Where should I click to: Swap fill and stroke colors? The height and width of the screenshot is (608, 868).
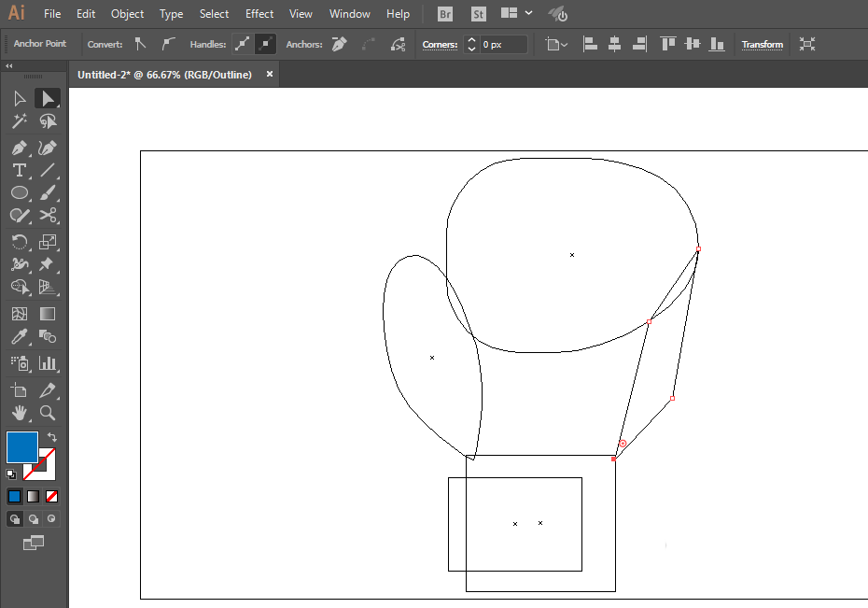52,436
